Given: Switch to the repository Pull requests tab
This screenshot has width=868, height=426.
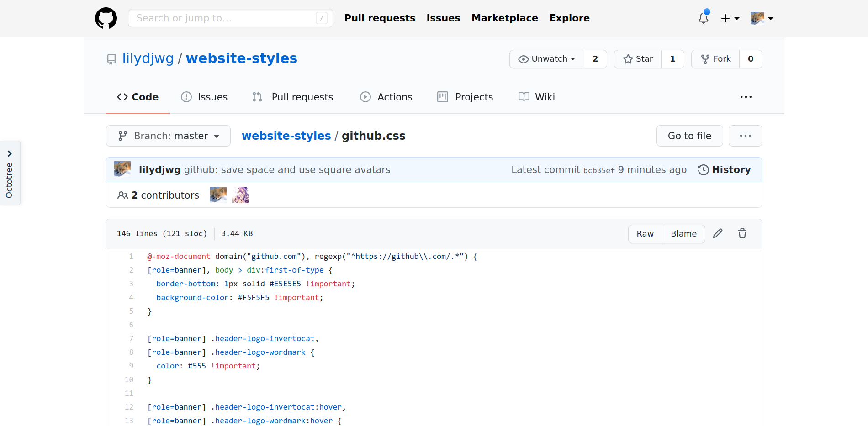Looking at the screenshot, I should [x=292, y=97].
